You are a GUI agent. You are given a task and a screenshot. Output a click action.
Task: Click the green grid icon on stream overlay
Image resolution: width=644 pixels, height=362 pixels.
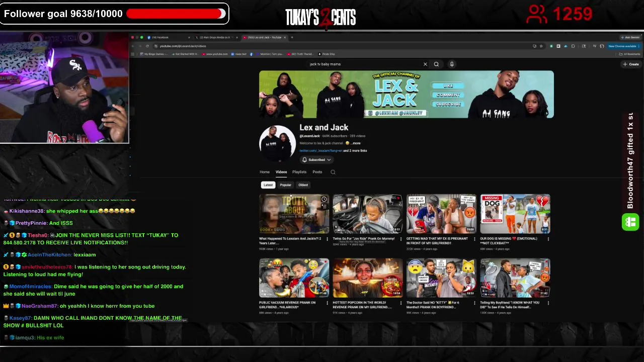tap(630, 222)
